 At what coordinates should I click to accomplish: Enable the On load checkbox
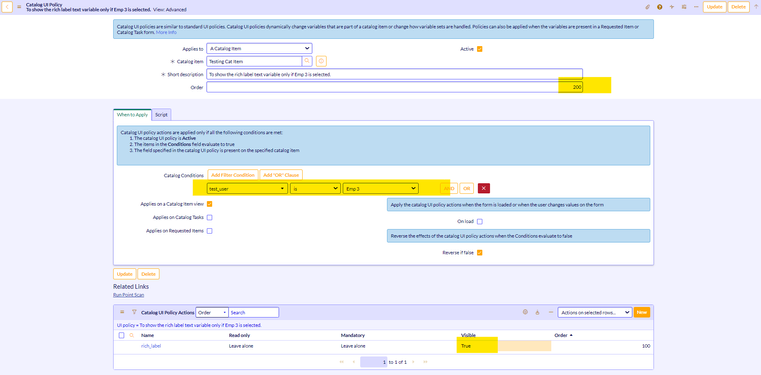[x=480, y=222]
